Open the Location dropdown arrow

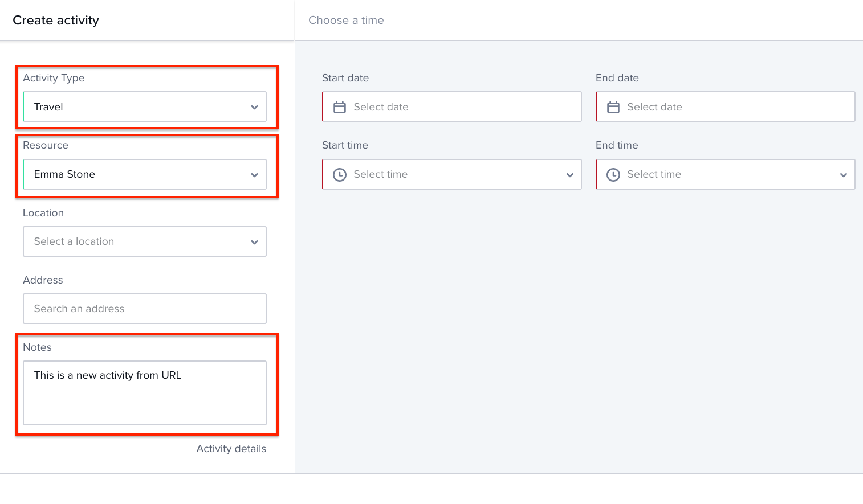254,242
